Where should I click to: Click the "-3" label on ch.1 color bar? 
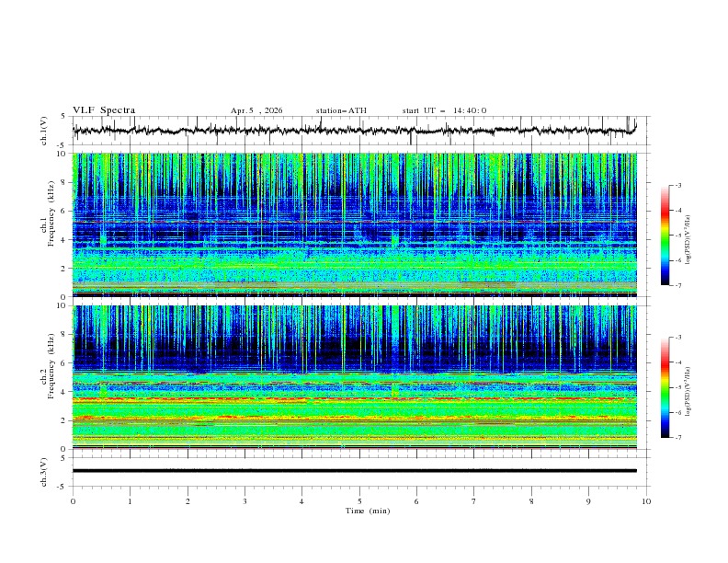(678, 185)
